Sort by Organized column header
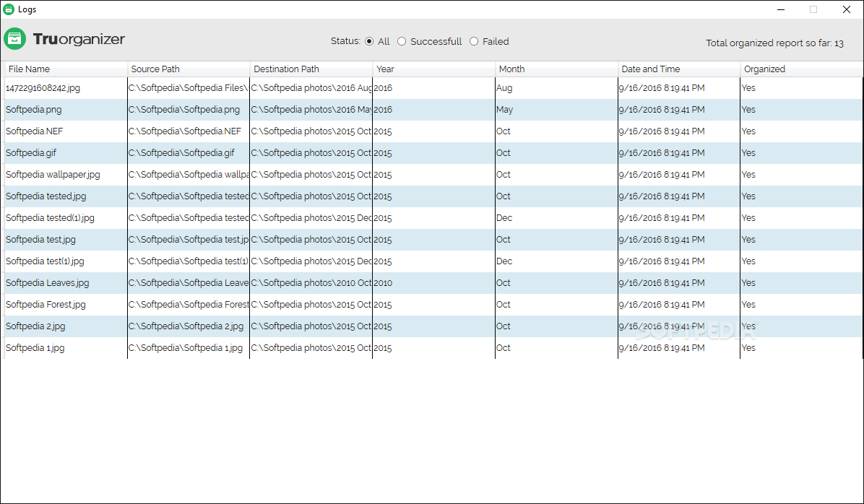The image size is (864, 504). coord(801,69)
